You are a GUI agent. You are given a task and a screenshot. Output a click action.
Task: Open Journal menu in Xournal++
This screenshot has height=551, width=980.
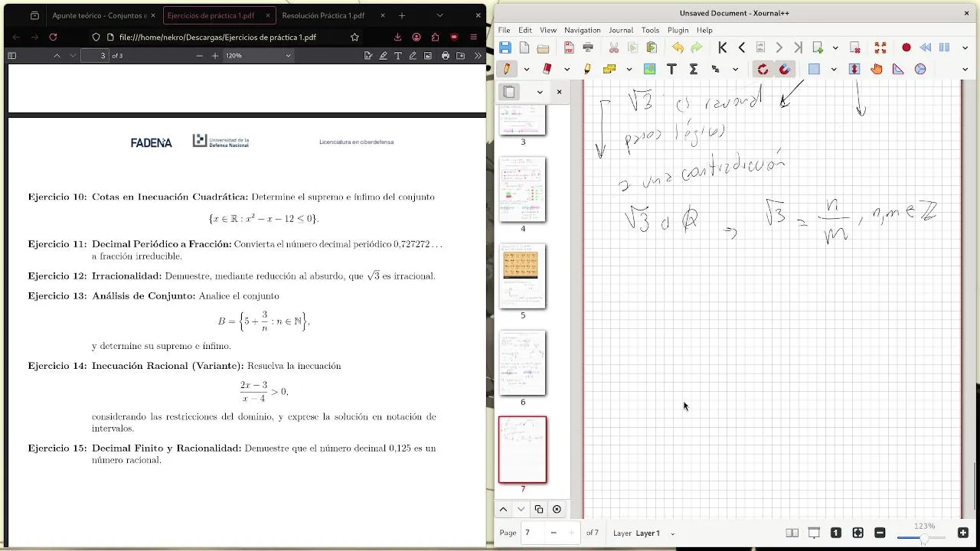[x=621, y=30]
